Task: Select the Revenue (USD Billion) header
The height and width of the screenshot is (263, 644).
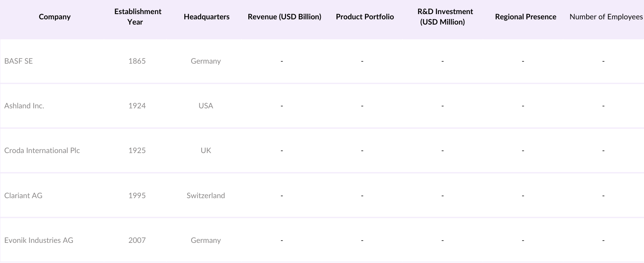Action: [x=284, y=17]
